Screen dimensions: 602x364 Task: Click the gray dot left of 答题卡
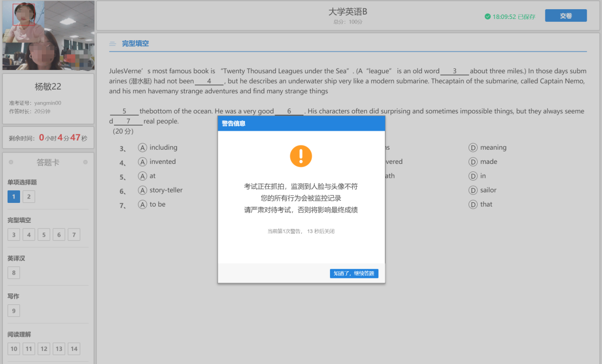point(11,162)
